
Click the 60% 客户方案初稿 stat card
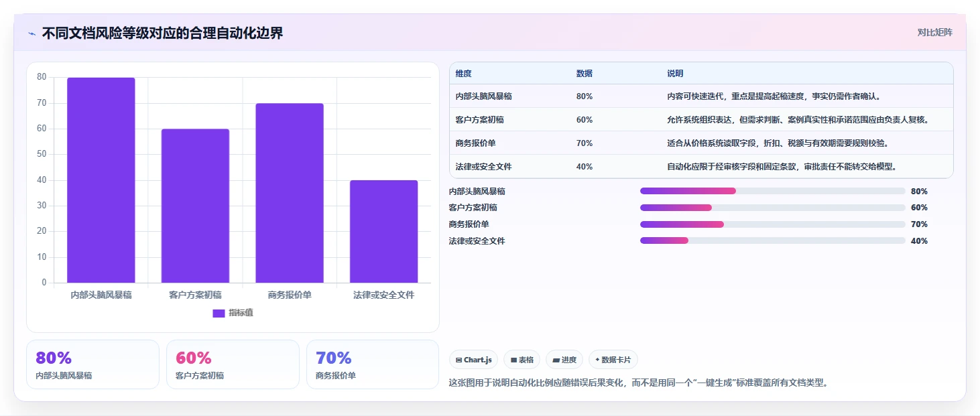point(233,364)
